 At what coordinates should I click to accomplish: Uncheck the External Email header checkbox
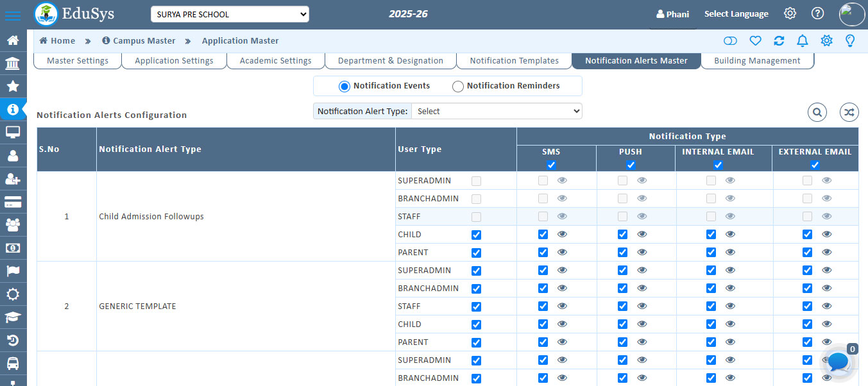(815, 165)
